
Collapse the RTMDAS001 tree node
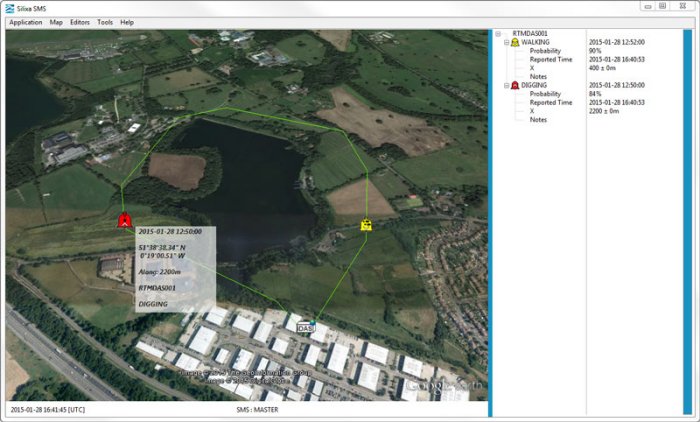498,33
